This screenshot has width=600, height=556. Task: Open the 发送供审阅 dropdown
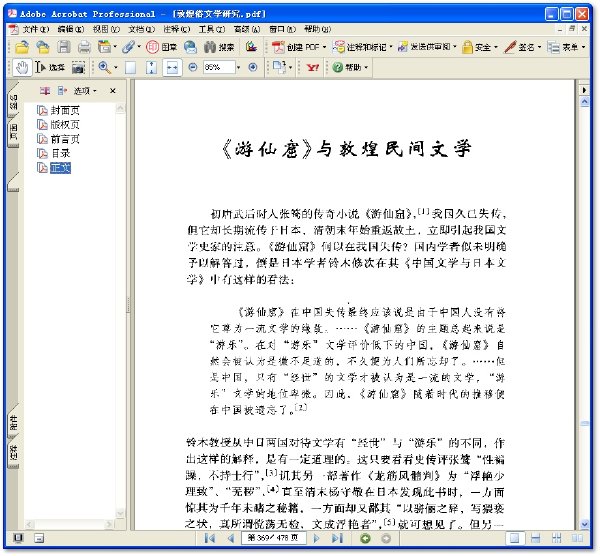455,47
